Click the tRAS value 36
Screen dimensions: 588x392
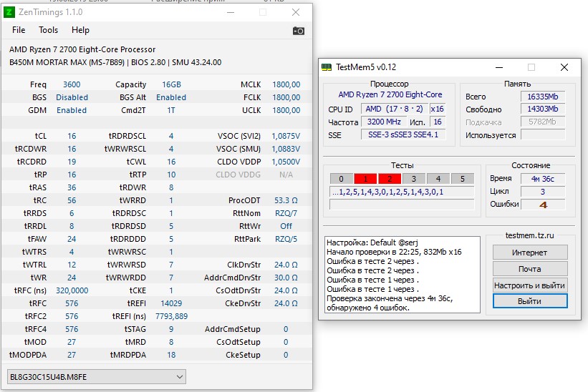click(72, 187)
